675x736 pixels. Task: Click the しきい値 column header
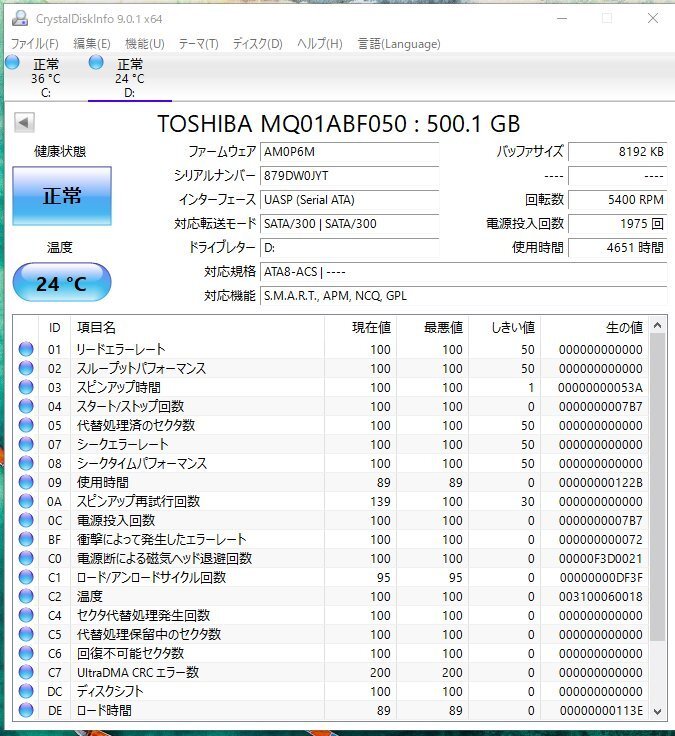(505, 327)
